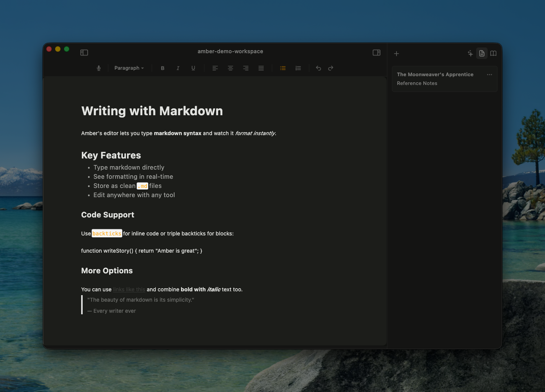Screen dimensions: 545x392
Task: Apply bulleted list formatting
Action: tap(283, 68)
